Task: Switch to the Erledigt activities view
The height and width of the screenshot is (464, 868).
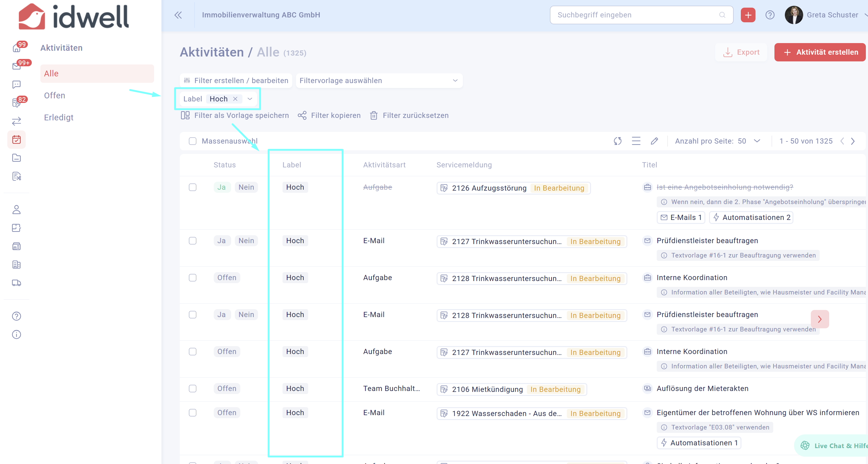Action: (x=59, y=118)
